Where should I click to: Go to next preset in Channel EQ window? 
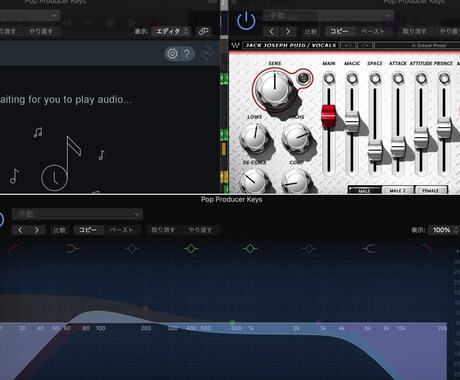(x=37, y=230)
